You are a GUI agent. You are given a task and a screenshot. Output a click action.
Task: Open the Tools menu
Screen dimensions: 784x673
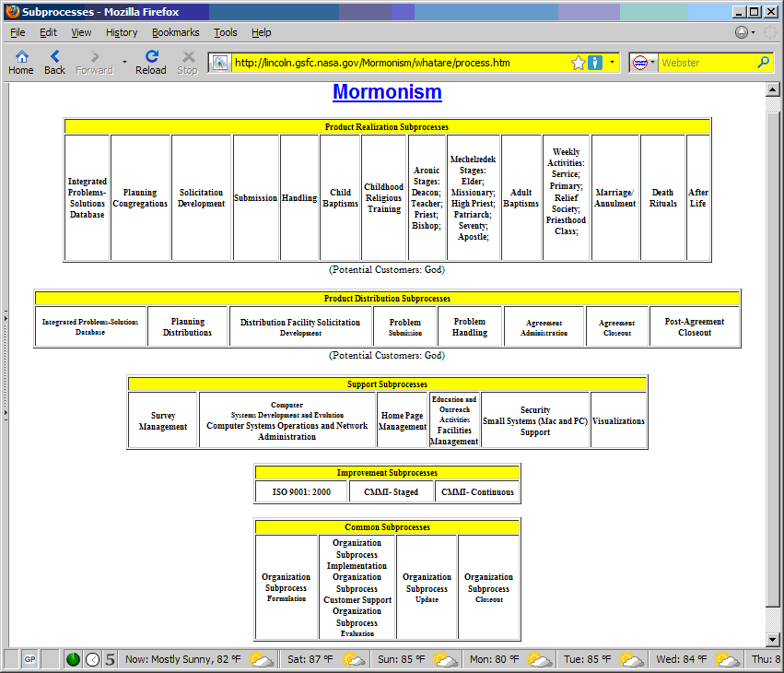click(x=226, y=32)
